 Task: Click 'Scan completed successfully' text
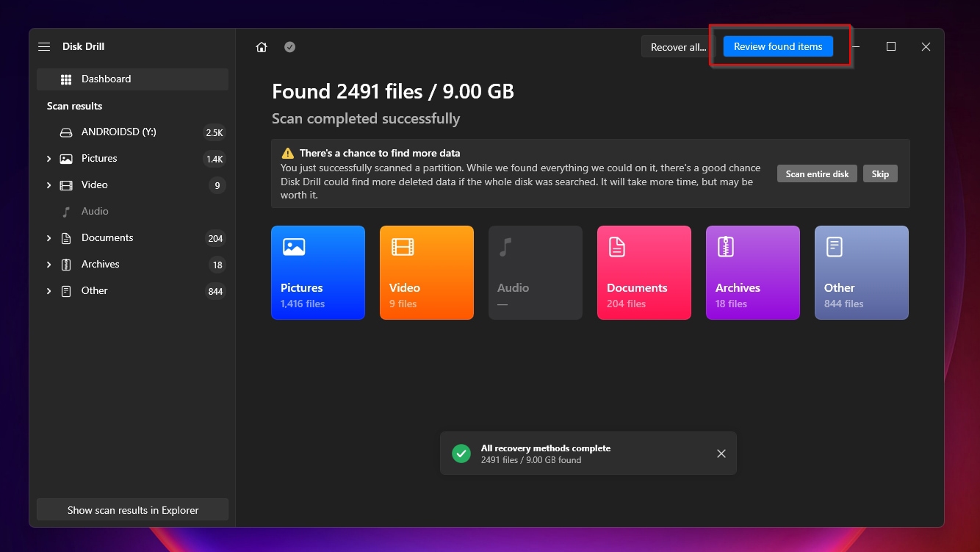tap(366, 119)
